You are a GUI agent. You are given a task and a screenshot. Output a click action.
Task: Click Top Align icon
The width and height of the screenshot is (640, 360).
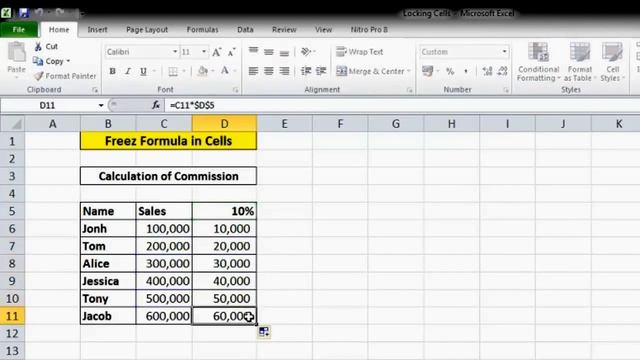(253, 51)
